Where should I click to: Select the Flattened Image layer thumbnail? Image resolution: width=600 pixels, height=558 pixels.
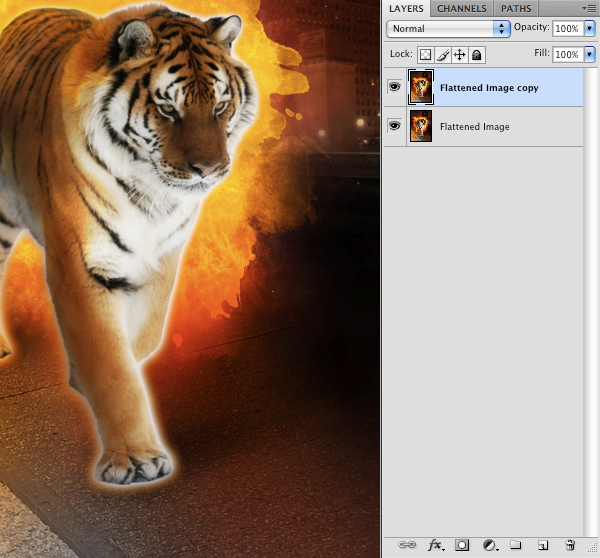tap(421, 126)
